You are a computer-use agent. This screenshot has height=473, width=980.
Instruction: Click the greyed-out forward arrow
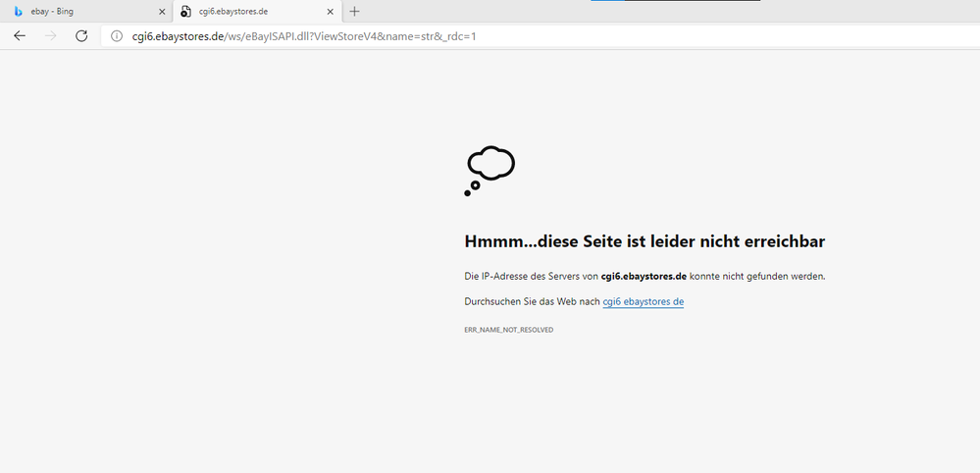point(51,36)
